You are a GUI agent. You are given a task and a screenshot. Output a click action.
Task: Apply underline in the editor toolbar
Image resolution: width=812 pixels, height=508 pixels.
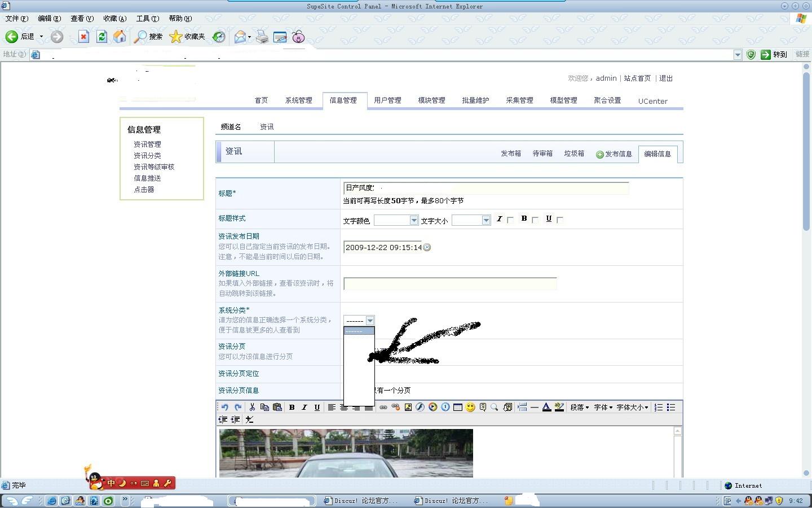click(x=317, y=407)
